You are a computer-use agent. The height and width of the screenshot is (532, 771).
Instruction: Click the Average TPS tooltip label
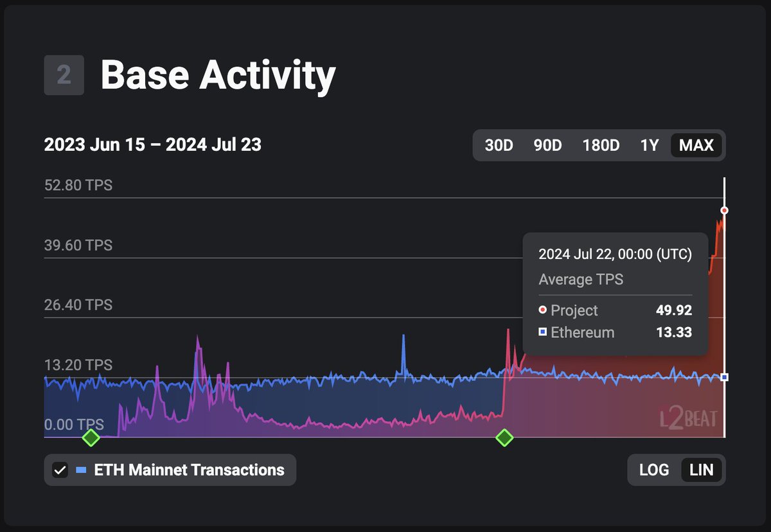[x=581, y=280]
